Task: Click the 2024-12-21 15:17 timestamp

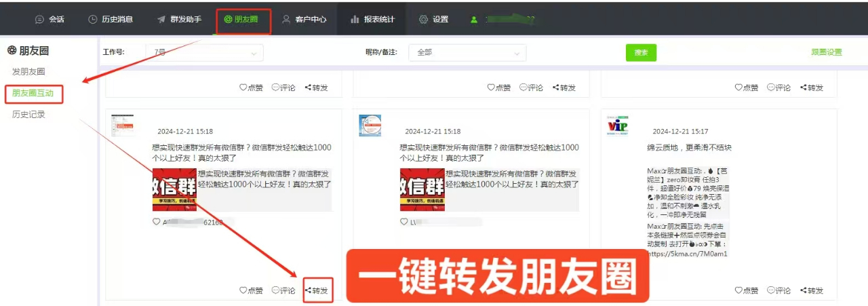Action: click(x=680, y=132)
